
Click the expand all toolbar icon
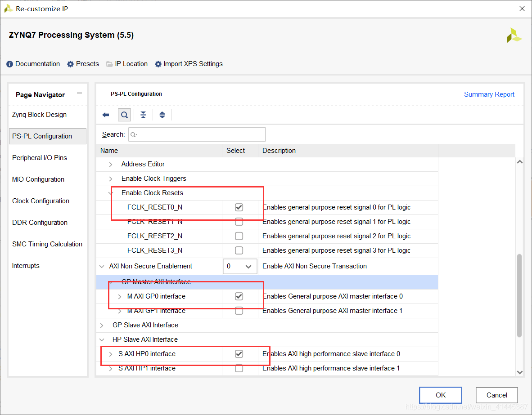click(162, 115)
